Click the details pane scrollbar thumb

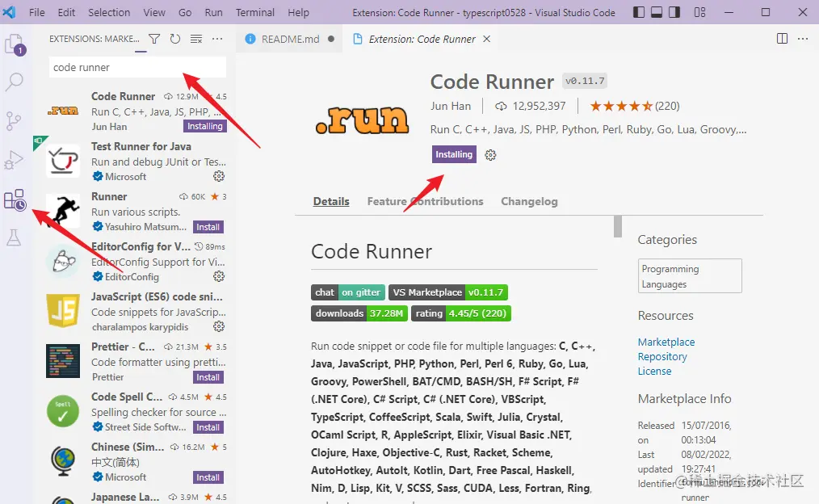pos(618,226)
